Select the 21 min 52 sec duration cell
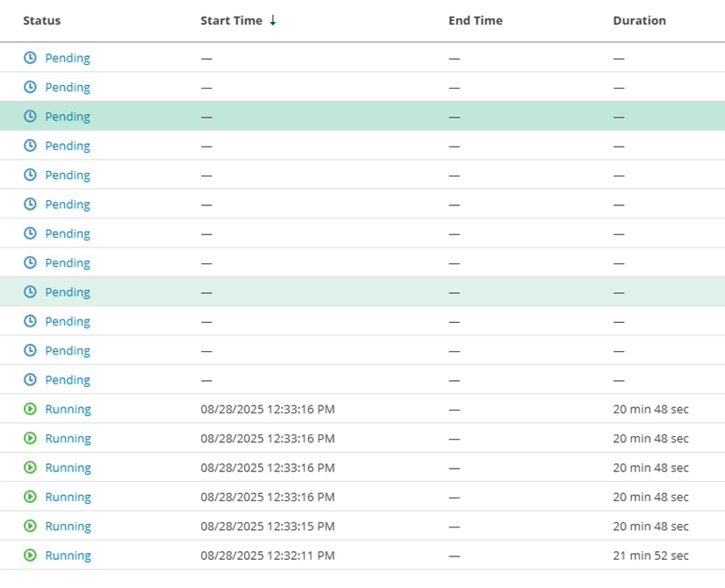725x588 pixels. [x=650, y=556]
